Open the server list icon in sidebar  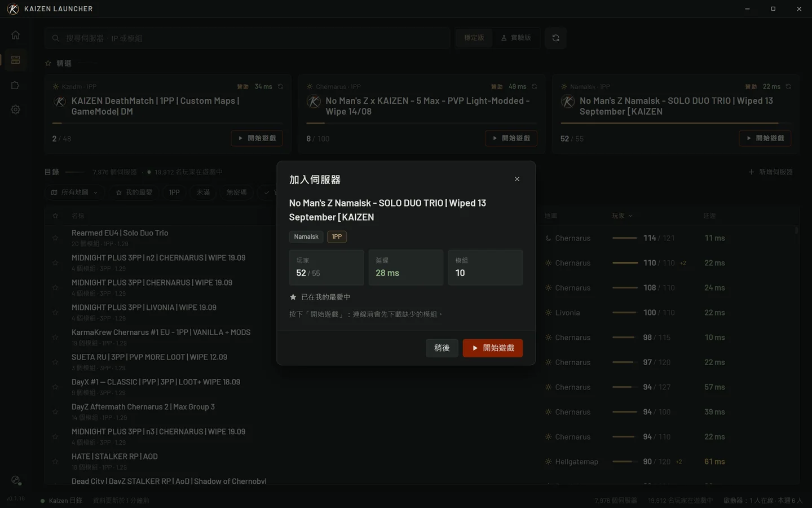pyautogui.click(x=15, y=60)
